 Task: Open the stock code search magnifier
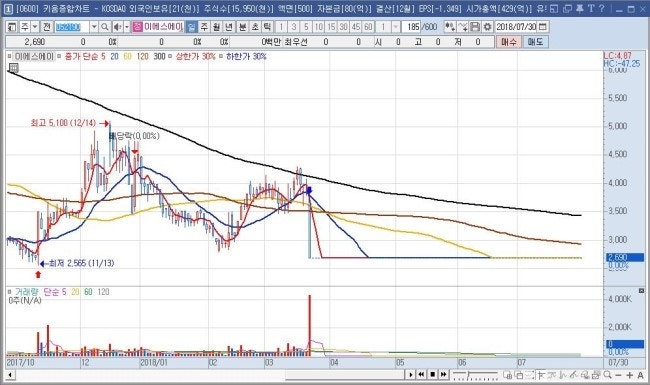[x=105, y=27]
